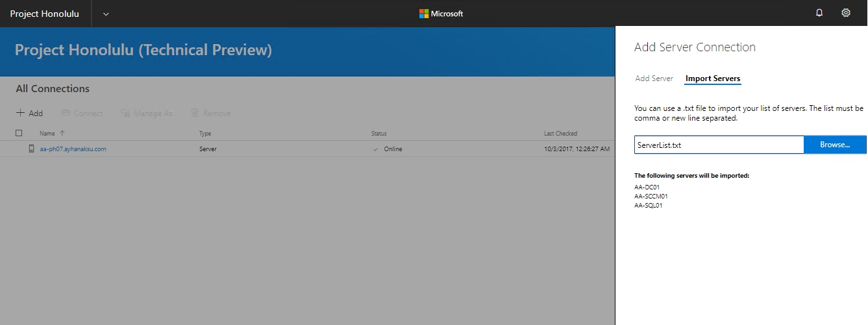The width and height of the screenshot is (868, 325).
Task: Sort by the Status column header
Action: point(378,134)
